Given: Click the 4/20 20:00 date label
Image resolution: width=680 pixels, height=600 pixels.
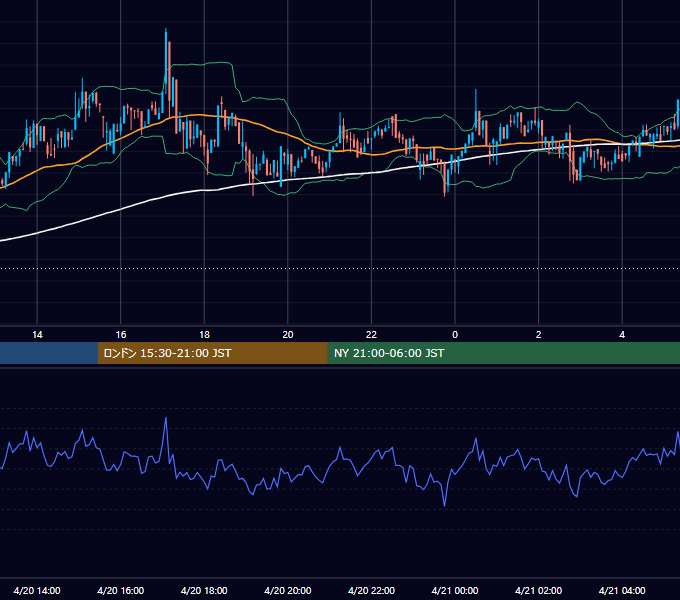Looking at the screenshot, I should 288,590.
